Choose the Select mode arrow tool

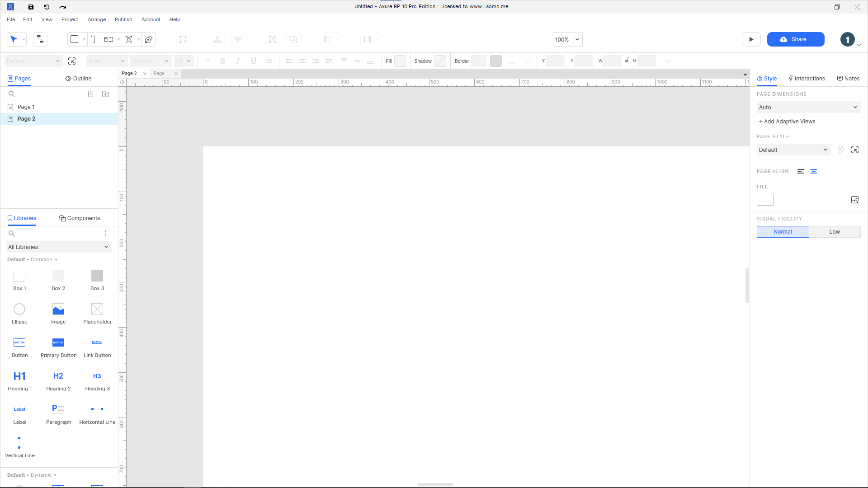(14, 39)
